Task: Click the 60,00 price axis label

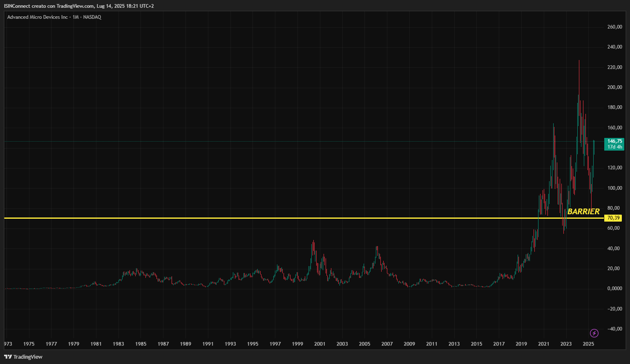Action: (x=613, y=228)
